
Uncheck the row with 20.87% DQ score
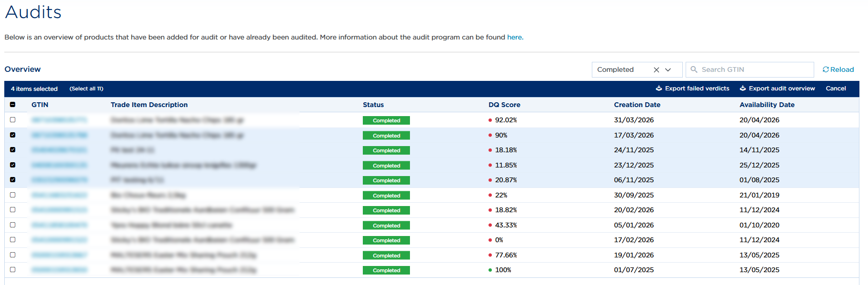pos(12,180)
